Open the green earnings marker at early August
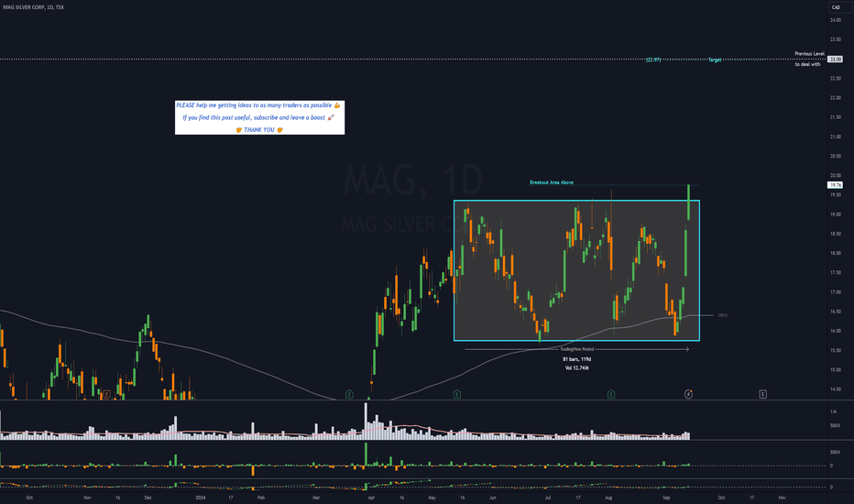Screen dimensions: 854x504 pos(611,394)
